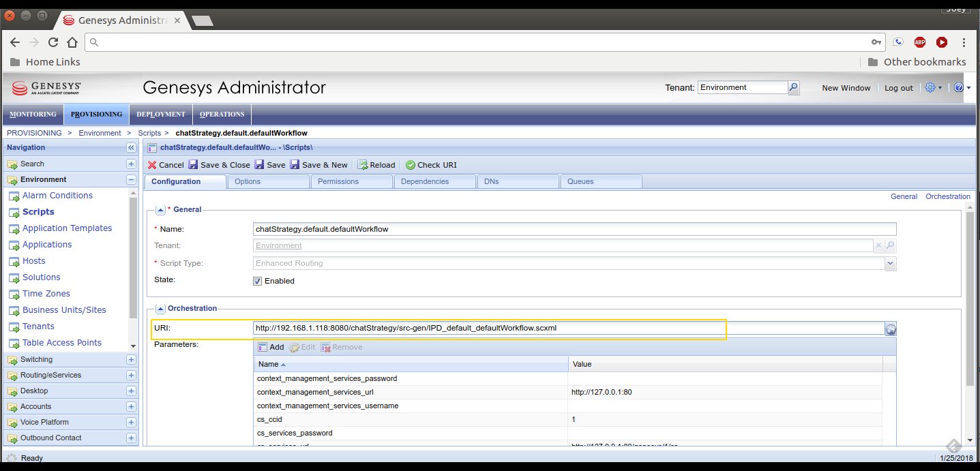980x471 pixels.
Task: Click the New Window link
Action: [846, 88]
